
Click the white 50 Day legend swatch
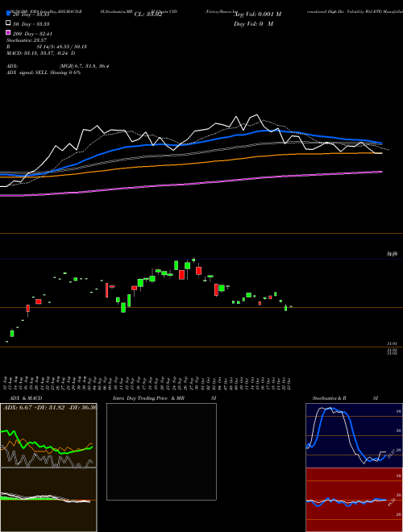point(8,23)
